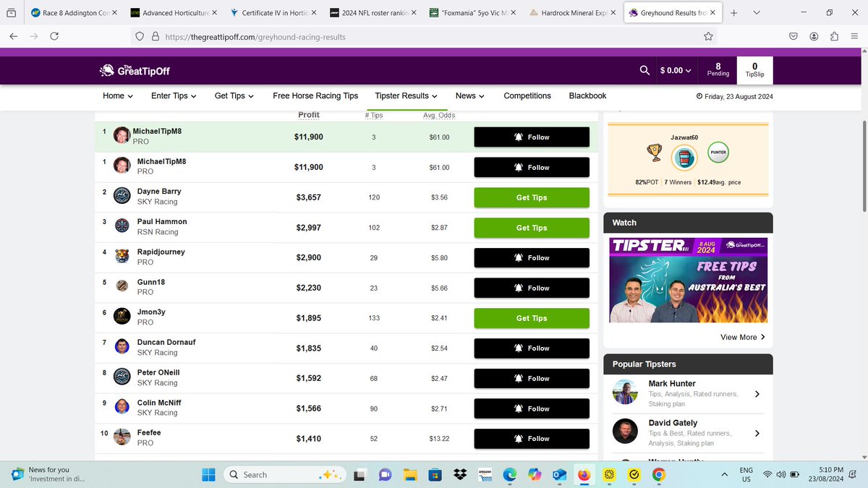Open Blackbook page

pos(587,95)
